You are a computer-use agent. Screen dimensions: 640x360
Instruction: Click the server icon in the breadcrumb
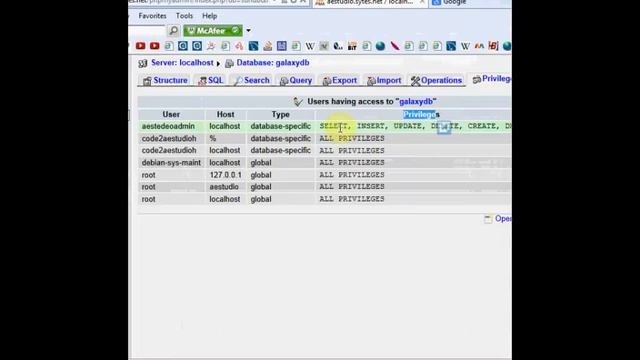point(142,63)
